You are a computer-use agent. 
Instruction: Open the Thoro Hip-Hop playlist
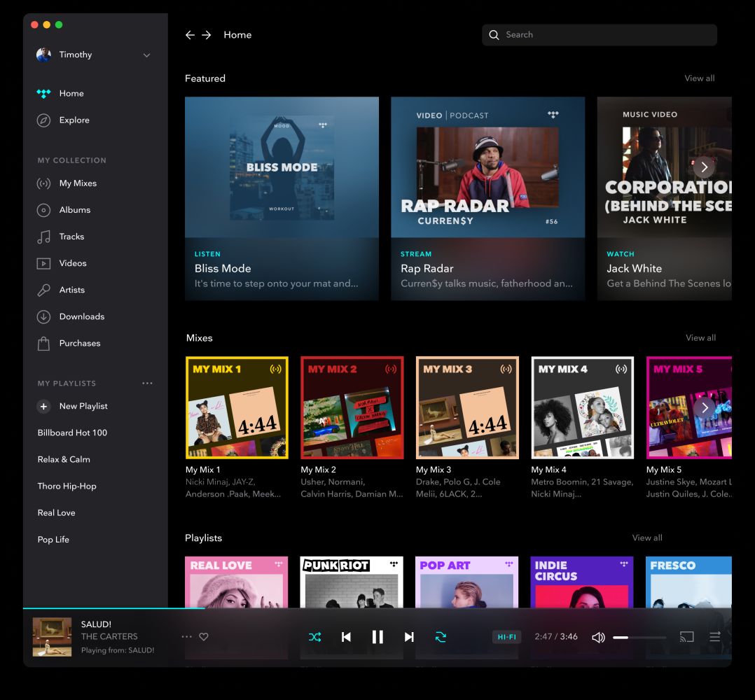pyautogui.click(x=67, y=486)
